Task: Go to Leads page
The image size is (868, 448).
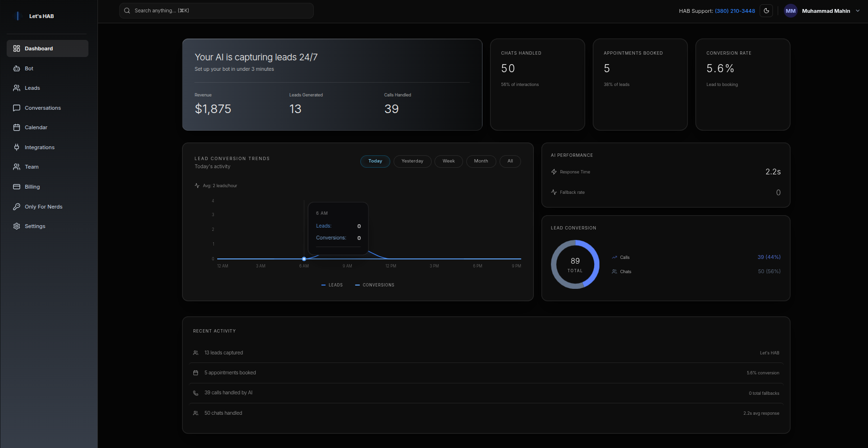Action: [48, 88]
